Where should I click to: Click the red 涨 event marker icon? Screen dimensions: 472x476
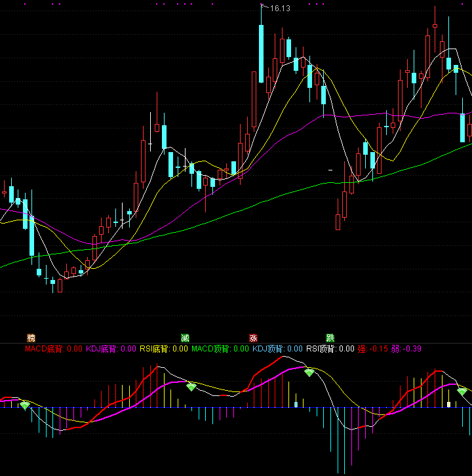click(253, 338)
